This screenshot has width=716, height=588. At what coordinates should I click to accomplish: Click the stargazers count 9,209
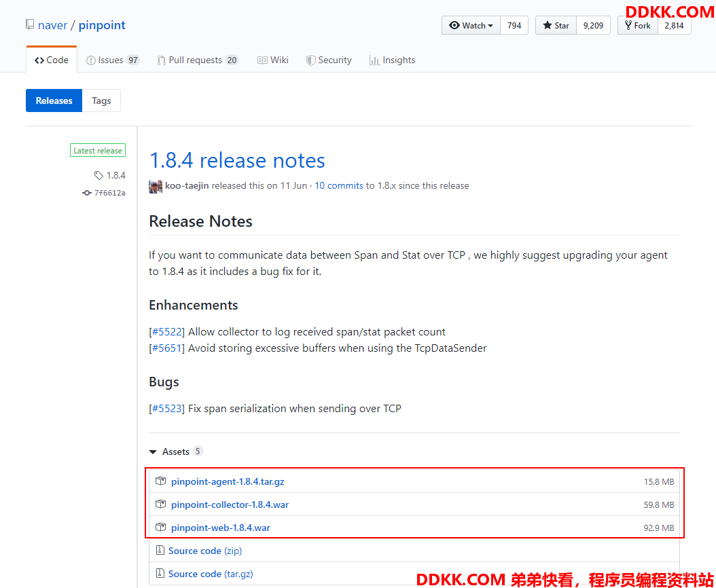[x=593, y=26]
